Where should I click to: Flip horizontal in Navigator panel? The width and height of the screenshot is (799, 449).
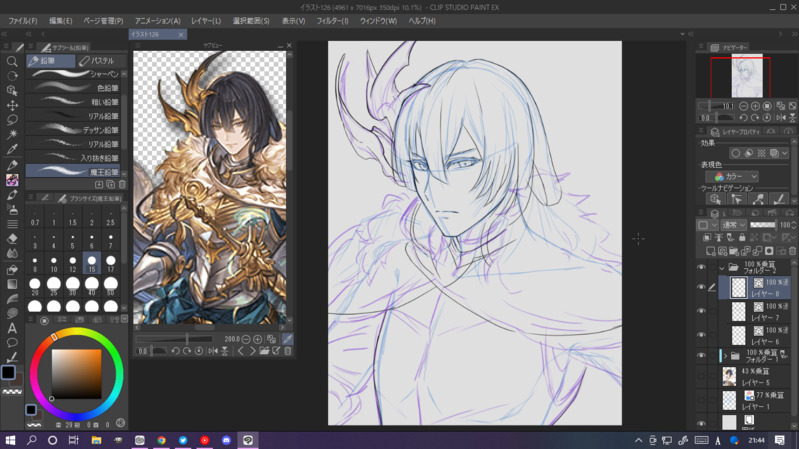point(781,117)
